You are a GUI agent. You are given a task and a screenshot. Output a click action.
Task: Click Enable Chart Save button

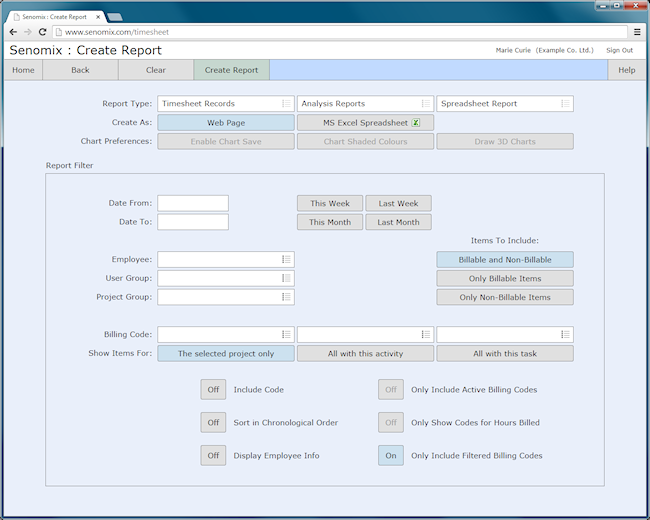click(x=226, y=141)
